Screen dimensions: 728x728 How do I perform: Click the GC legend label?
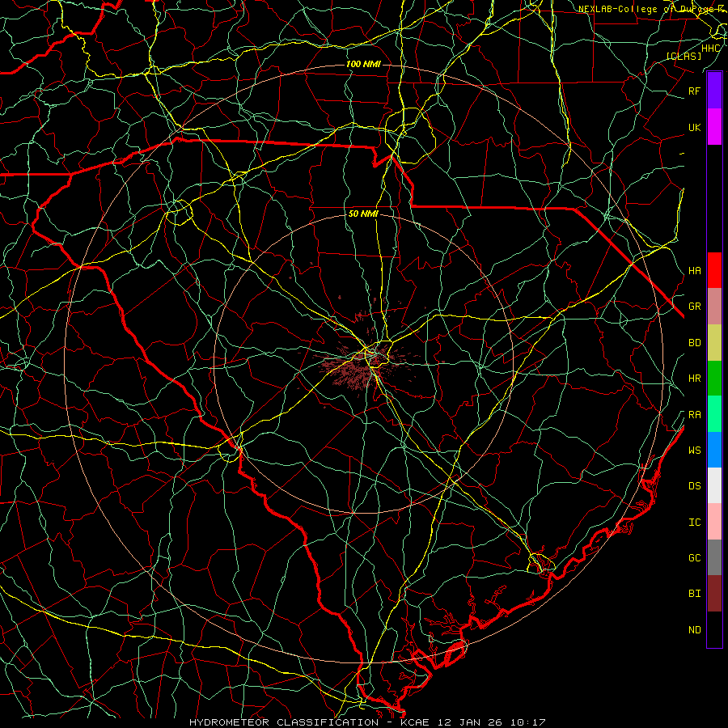(694, 557)
